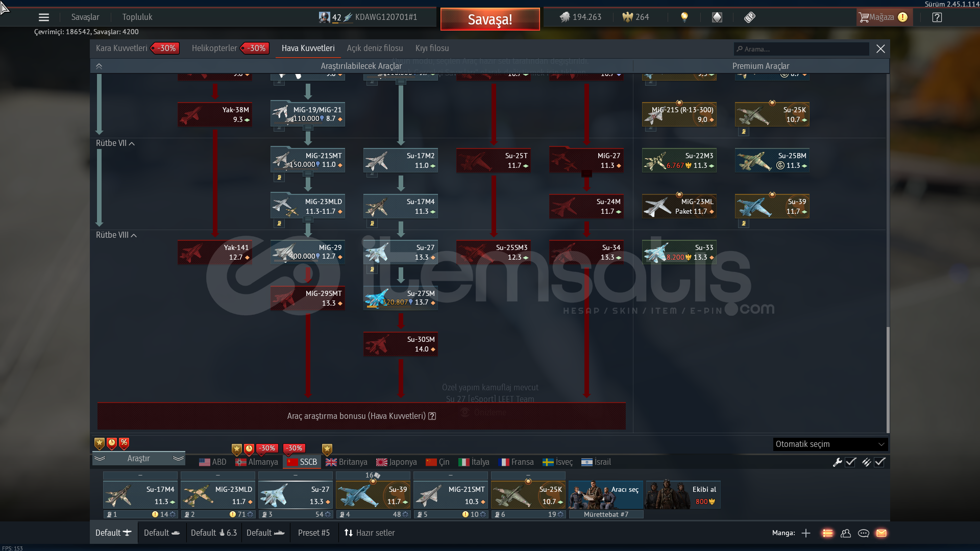Open the Hazır setler preset list

(x=370, y=533)
